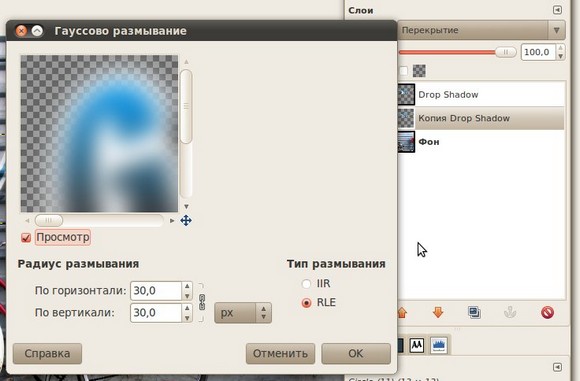Click the По горизонтали radius field
The height and width of the screenshot is (381, 580).
coord(156,291)
